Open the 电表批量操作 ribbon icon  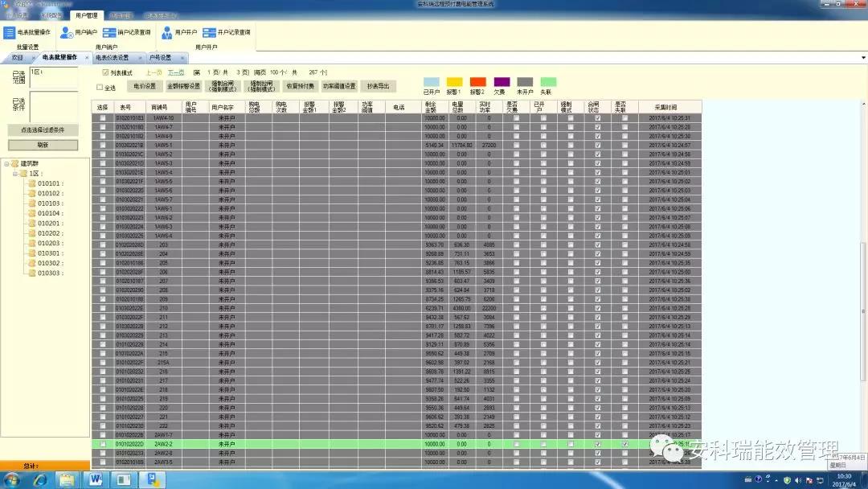[10, 33]
